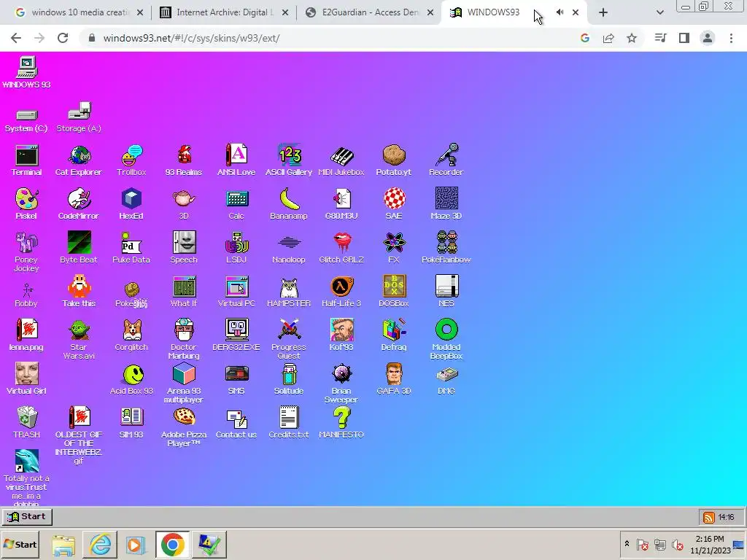Open Modded BeepBox
This screenshot has width=747, height=560.
[x=446, y=340]
